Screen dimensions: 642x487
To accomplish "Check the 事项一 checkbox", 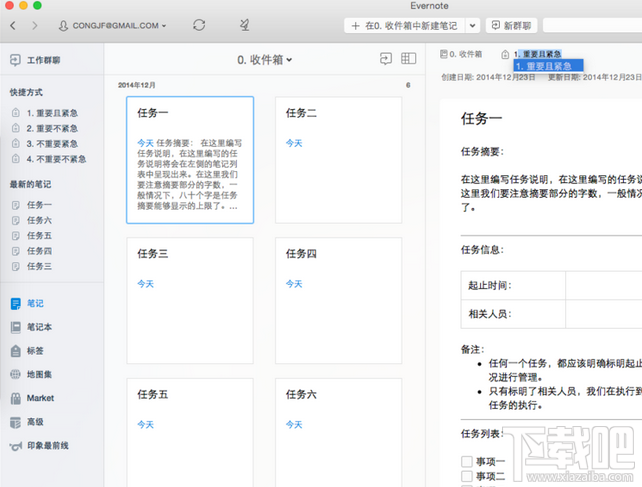I will coord(467,461).
